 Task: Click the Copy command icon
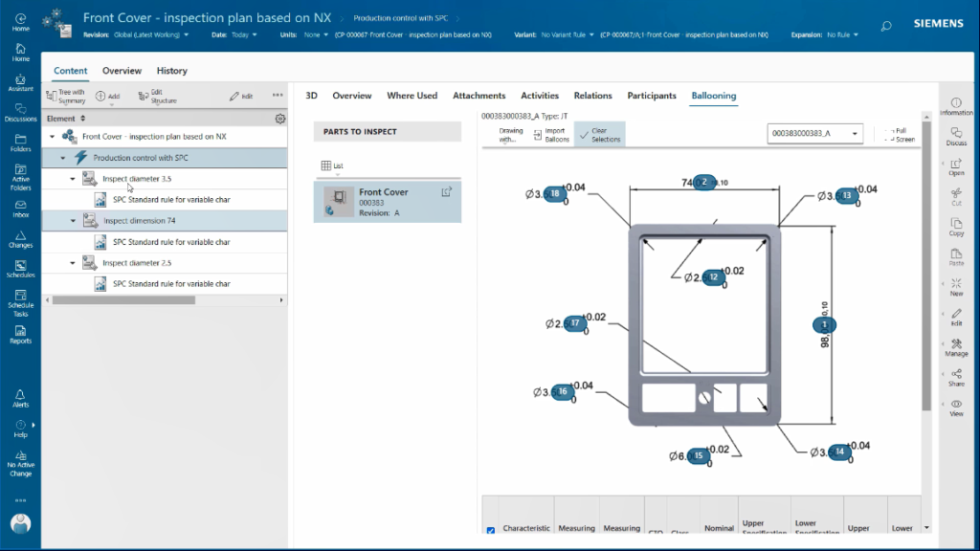point(956,228)
